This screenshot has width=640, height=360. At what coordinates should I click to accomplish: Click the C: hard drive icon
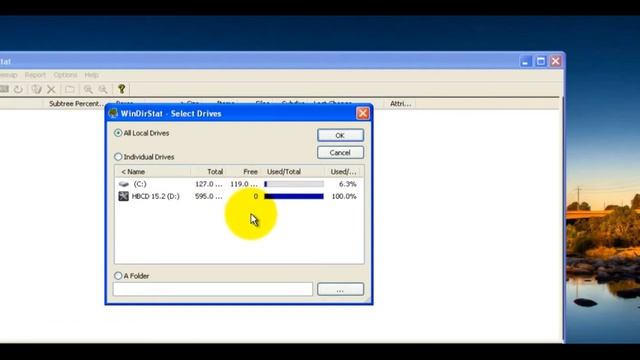click(124, 184)
